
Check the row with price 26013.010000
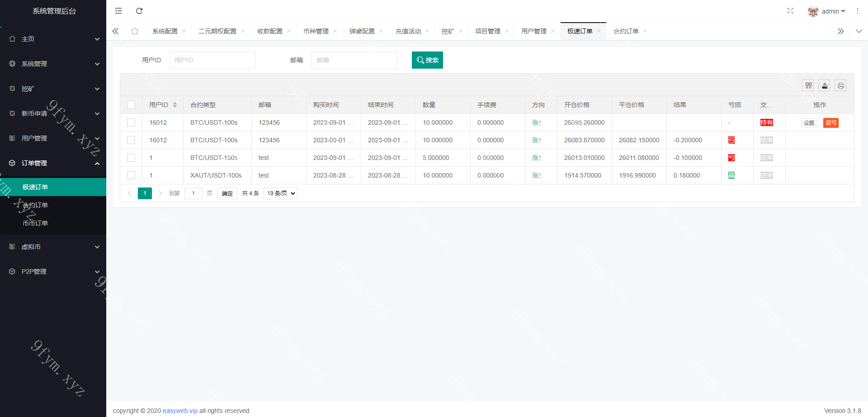coord(131,158)
